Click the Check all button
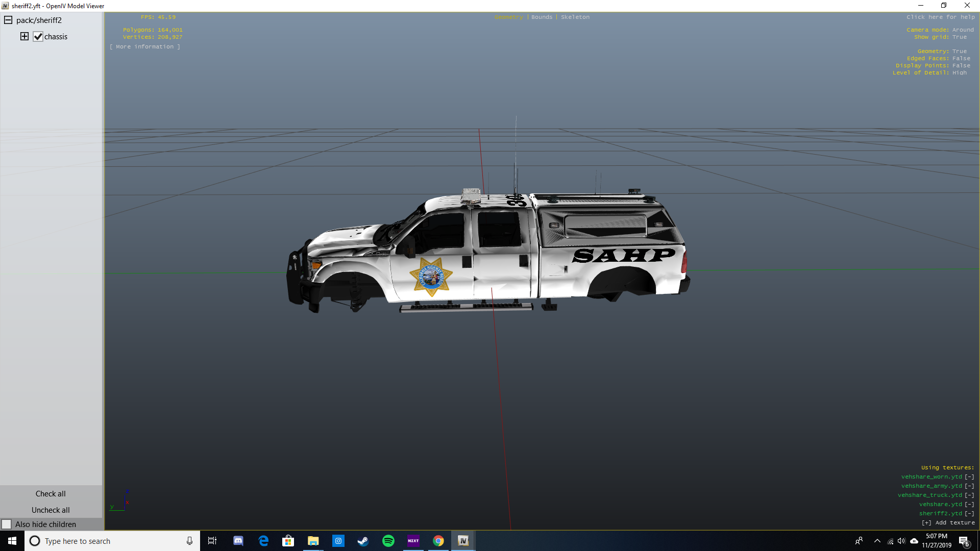The width and height of the screenshot is (980, 551). 51,494
